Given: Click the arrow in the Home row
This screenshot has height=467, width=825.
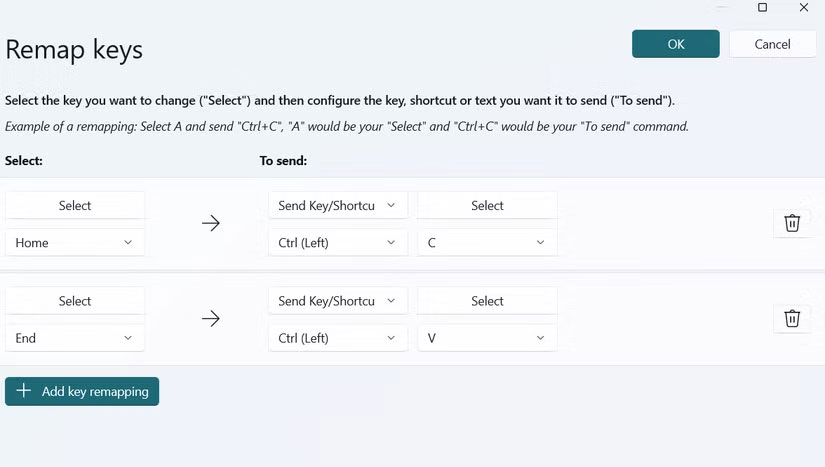Looking at the screenshot, I should pos(211,223).
